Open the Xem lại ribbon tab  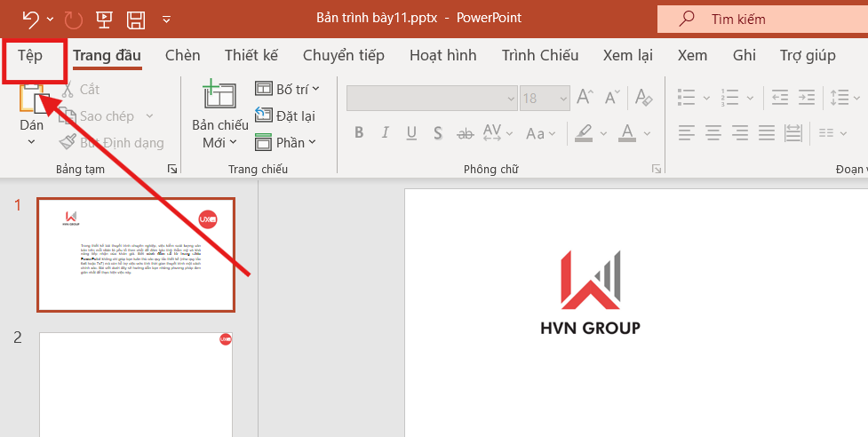pos(628,55)
